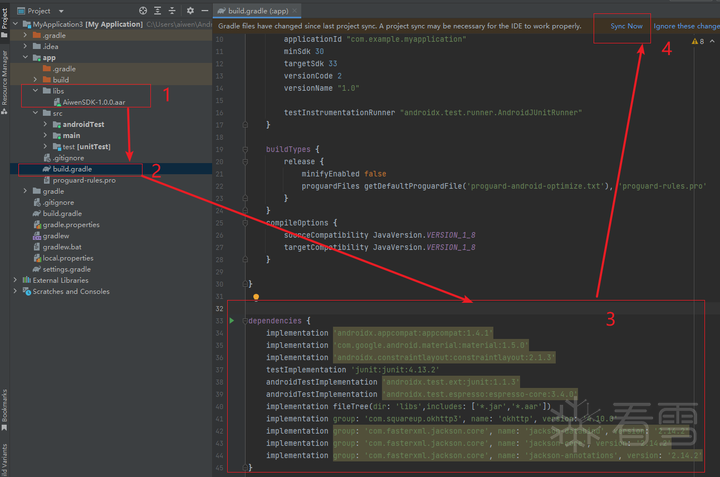The width and height of the screenshot is (720, 477).
Task: Open Project panel settings gear
Action: click(190, 11)
